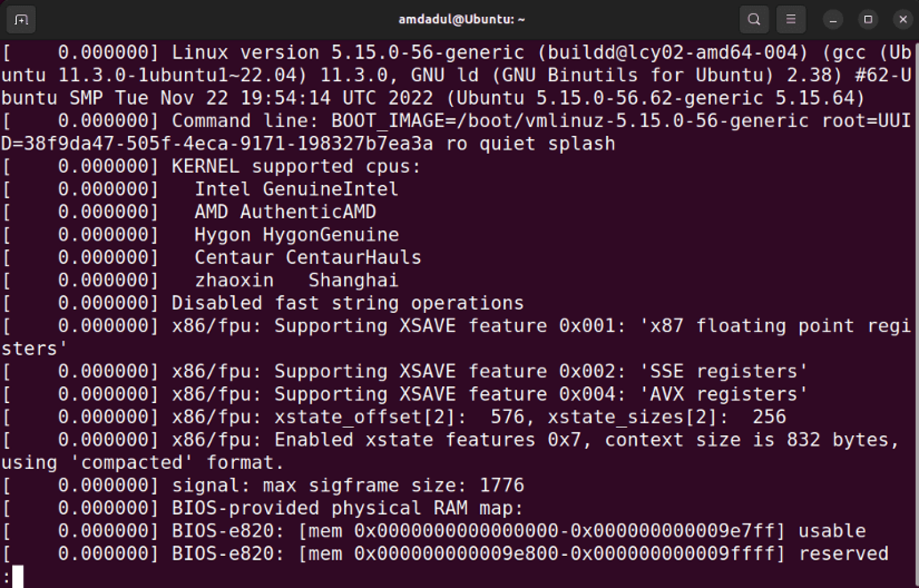Minimize the terminal window
This screenshot has width=919, height=588.
(833, 19)
